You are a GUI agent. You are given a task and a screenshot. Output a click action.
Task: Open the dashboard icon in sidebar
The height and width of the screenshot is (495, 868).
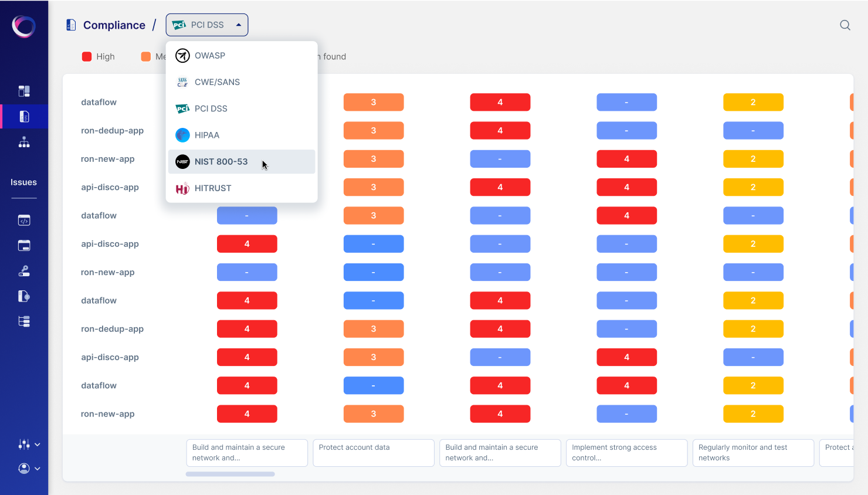(24, 91)
